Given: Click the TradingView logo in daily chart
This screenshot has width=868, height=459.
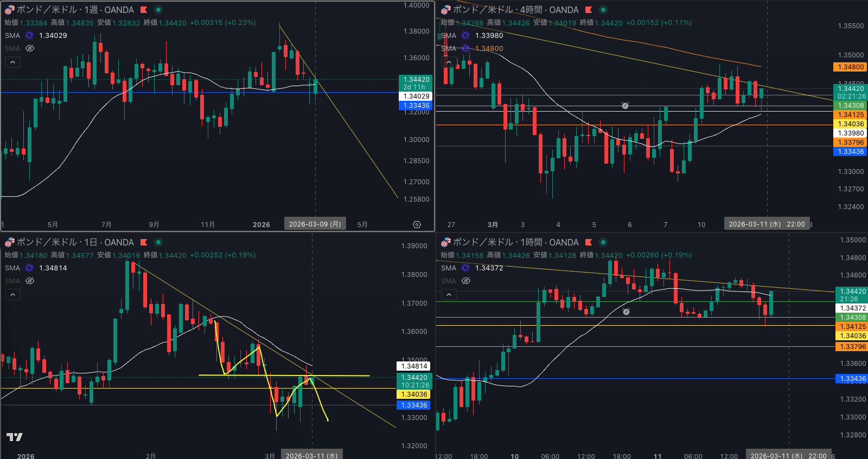Looking at the screenshot, I should 15,437.
